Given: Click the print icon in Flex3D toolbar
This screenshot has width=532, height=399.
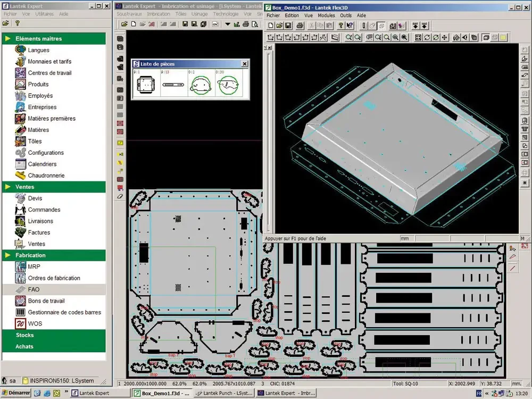Looking at the screenshot, I should (x=300, y=26).
